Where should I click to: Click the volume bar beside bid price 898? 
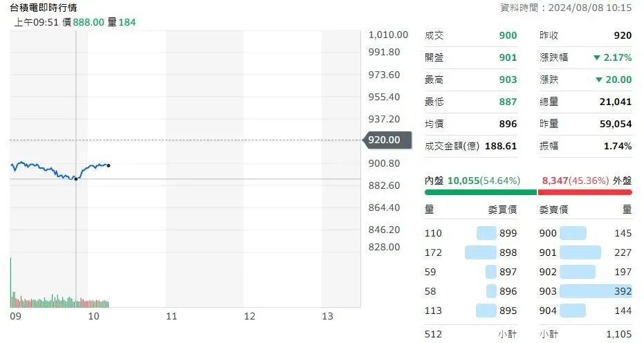[x=481, y=252]
